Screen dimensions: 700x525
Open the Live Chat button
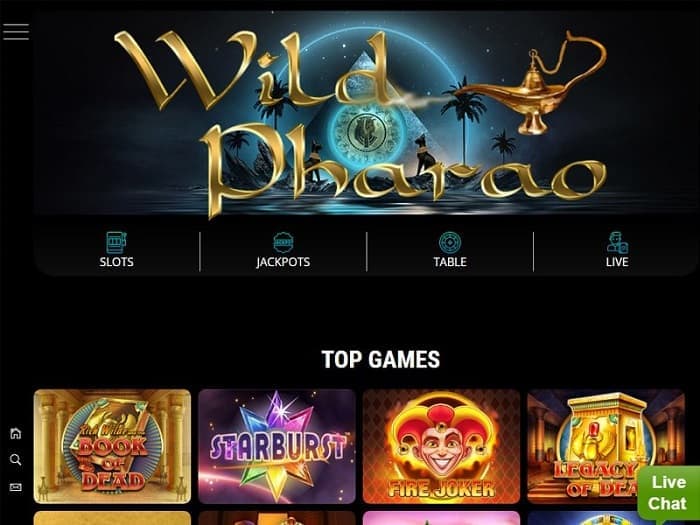click(x=668, y=493)
